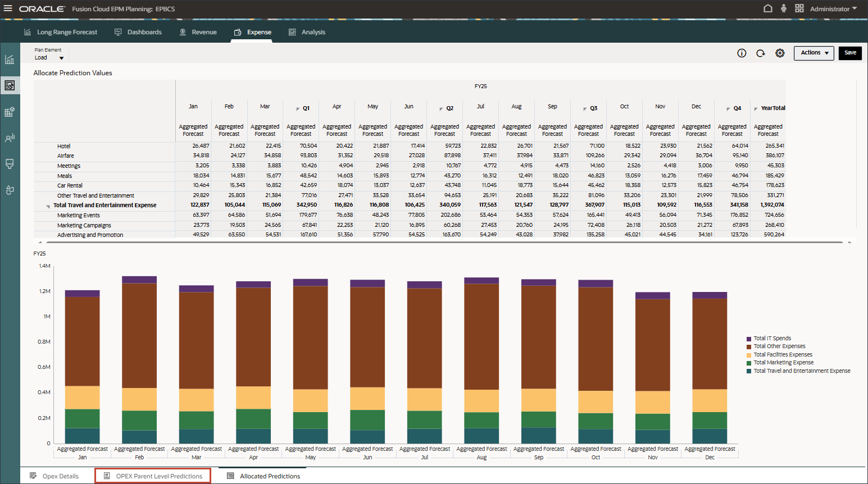This screenshot has height=484, width=868.
Task: Open the hamburger navigator menu
Action: (8, 8)
